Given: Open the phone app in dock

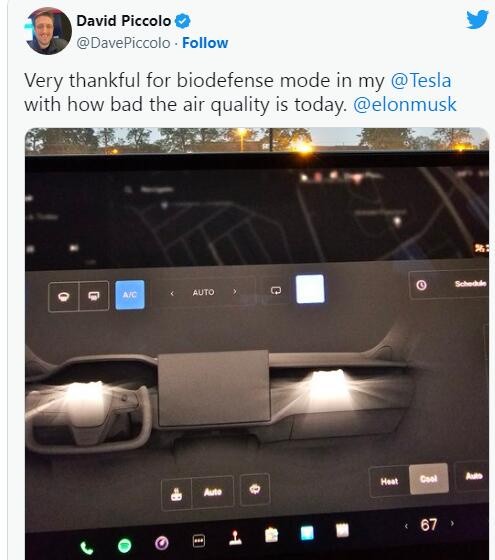Looking at the screenshot, I should tap(86, 548).
